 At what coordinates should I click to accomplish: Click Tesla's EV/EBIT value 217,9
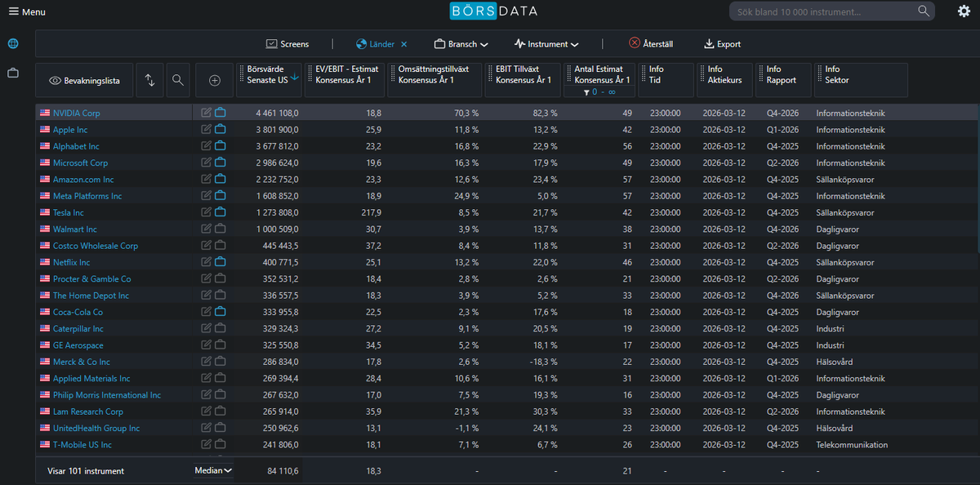[x=370, y=212]
